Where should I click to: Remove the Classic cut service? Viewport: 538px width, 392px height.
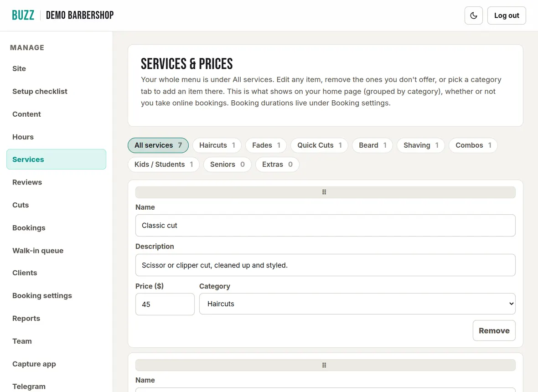(x=494, y=330)
